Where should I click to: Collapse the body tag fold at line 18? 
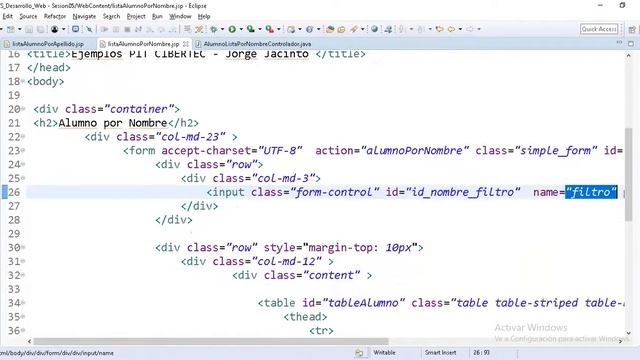pos(23,81)
